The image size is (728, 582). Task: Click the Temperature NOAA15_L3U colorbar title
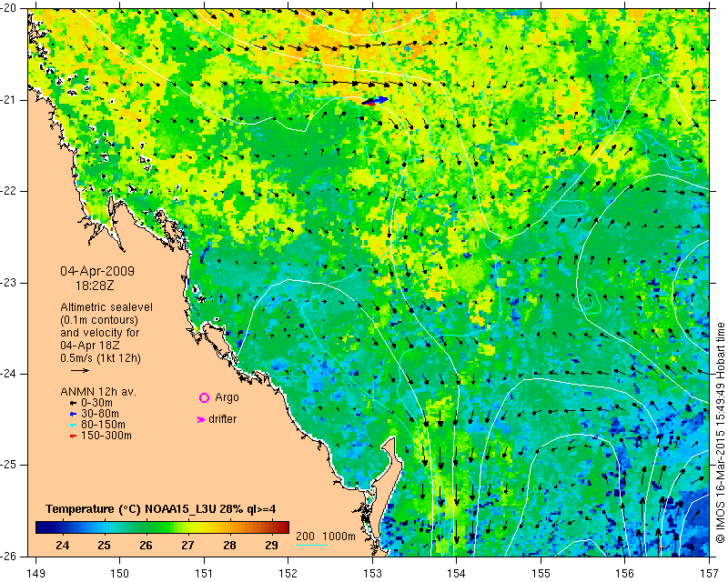coord(161,509)
